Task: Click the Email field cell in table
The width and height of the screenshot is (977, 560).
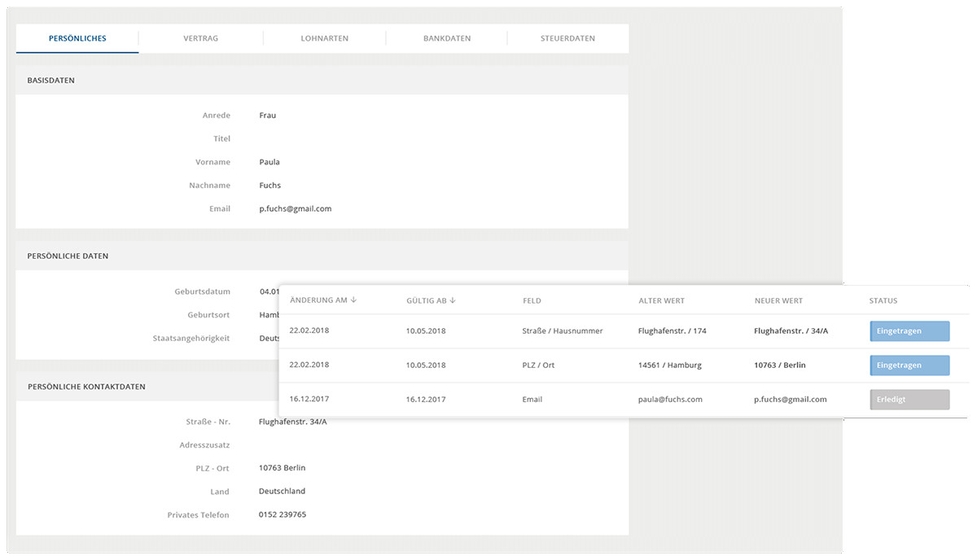Action: (x=532, y=400)
